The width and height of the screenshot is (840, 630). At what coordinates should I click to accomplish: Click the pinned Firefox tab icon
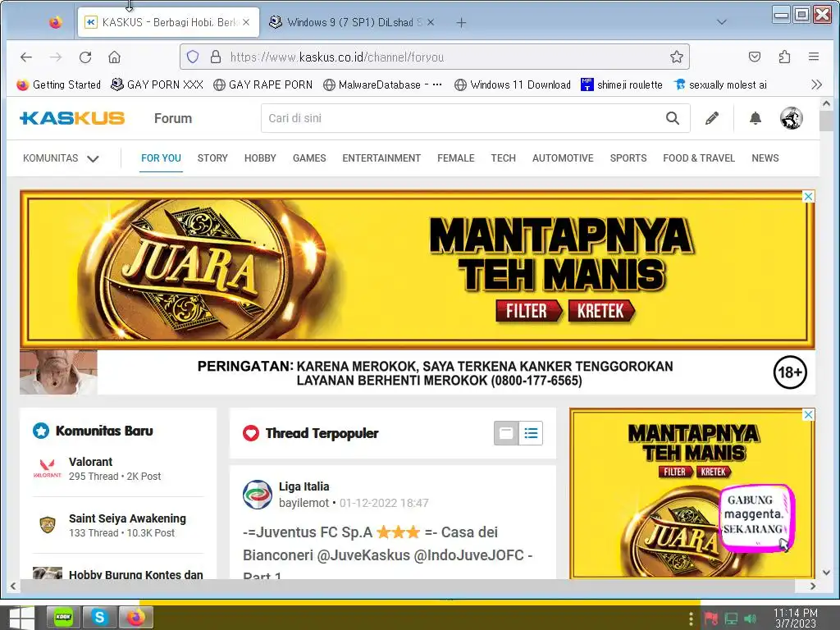pos(55,22)
